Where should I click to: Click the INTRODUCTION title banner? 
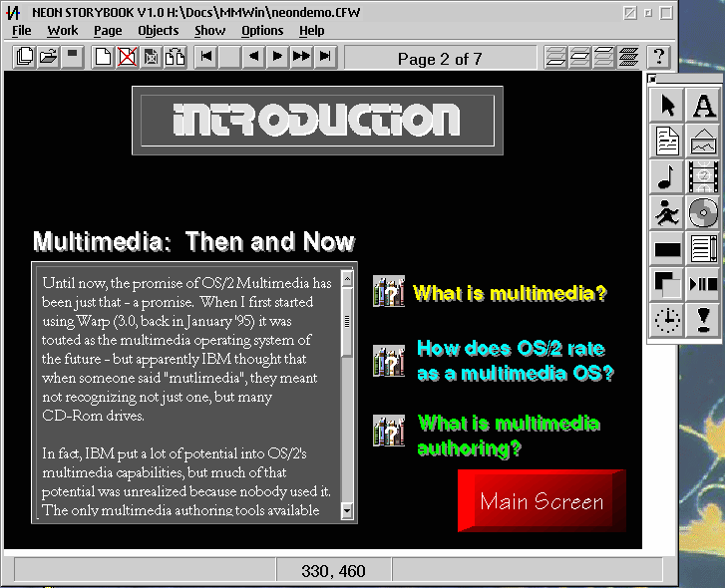(317, 121)
